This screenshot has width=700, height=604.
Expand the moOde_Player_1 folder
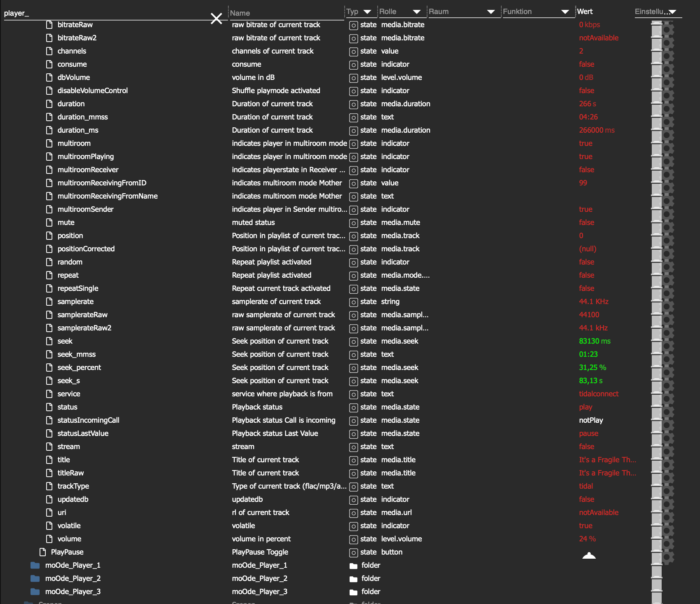point(35,565)
